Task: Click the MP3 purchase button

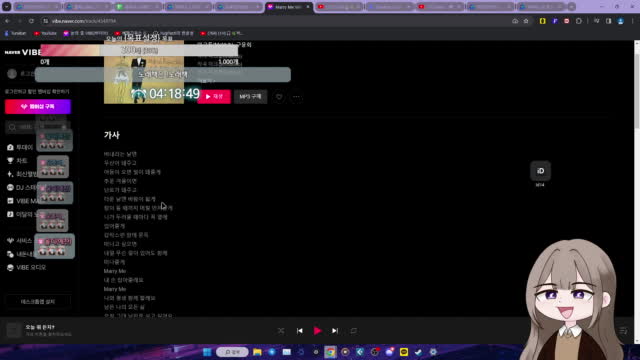Action: tap(251, 97)
